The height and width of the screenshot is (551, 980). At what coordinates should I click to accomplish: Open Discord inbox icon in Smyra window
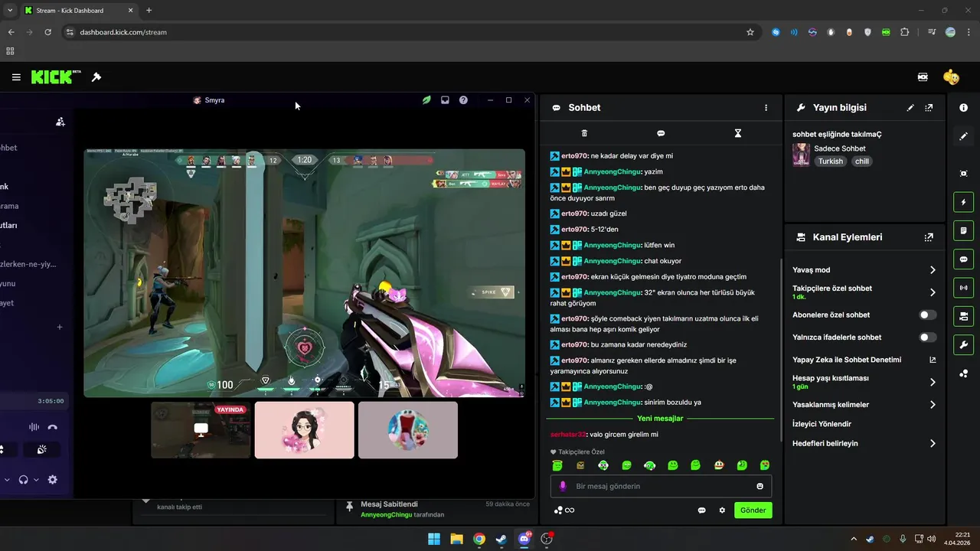[445, 100]
